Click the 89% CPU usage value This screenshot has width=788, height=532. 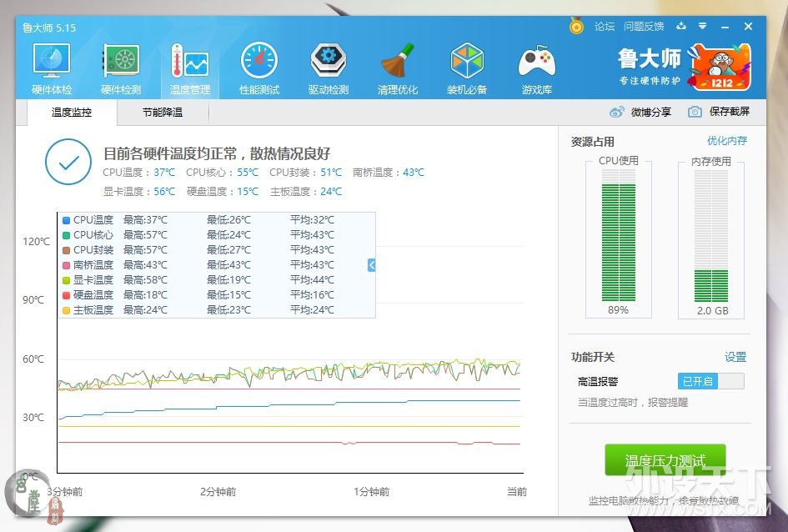618,310
